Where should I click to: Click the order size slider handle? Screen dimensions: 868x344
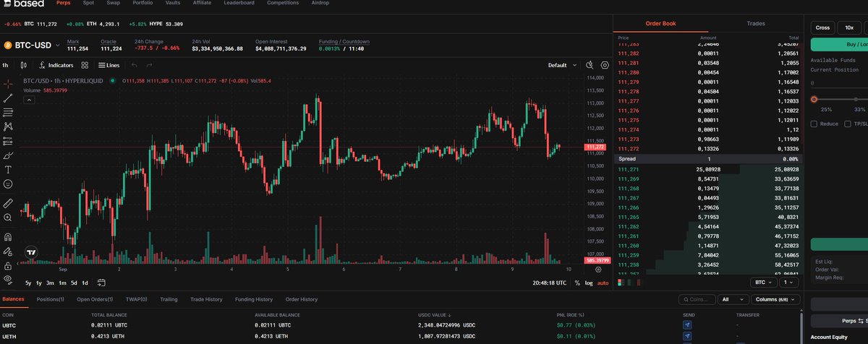pos(814,99)
